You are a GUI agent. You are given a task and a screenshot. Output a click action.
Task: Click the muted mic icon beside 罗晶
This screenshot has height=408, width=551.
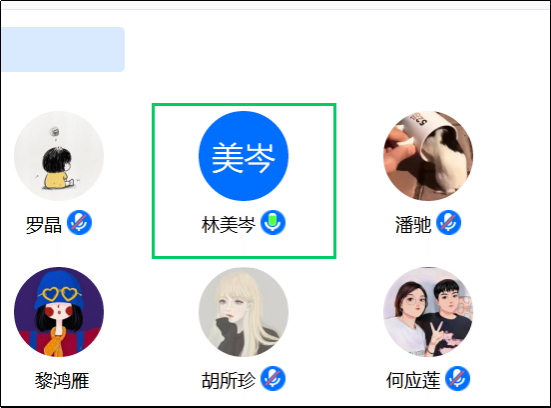pyautogui.click(x=79, y=223)
